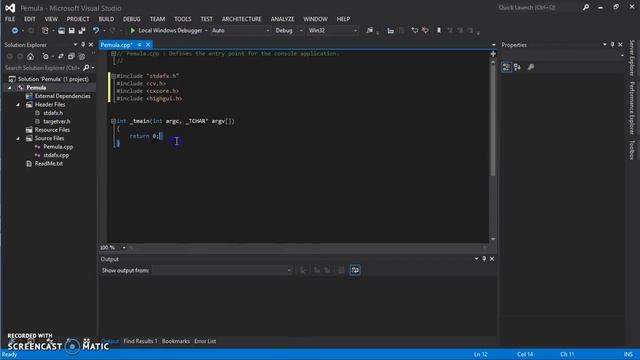
Task: Click the Property Pages wrench icon
Action: pos(531,67)
